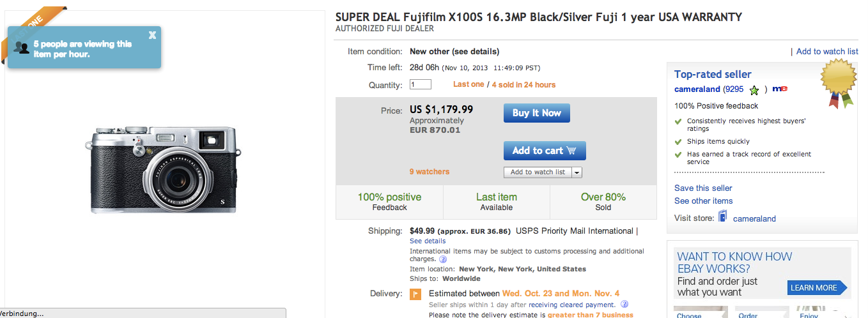Open shipping See details link
Image resolution: width=868 pixels, height=318 pixels.
pos(428,241)
